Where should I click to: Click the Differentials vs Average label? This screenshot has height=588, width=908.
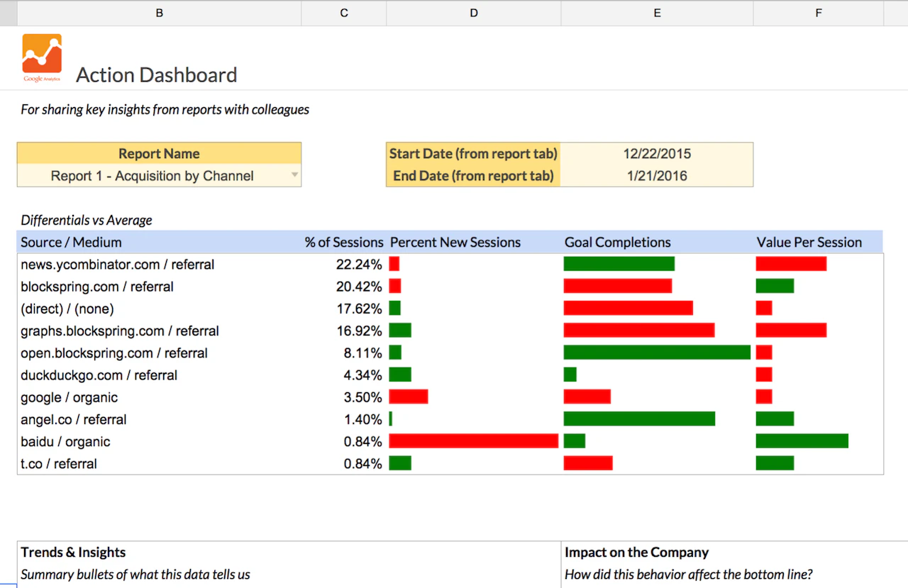pyautogui.click(x=87, y=220)
